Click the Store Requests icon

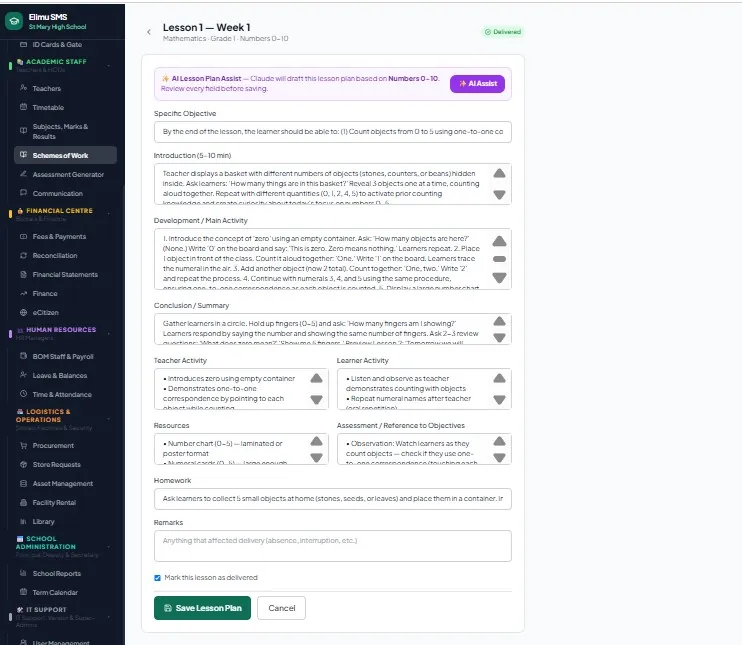click(23, 464)
